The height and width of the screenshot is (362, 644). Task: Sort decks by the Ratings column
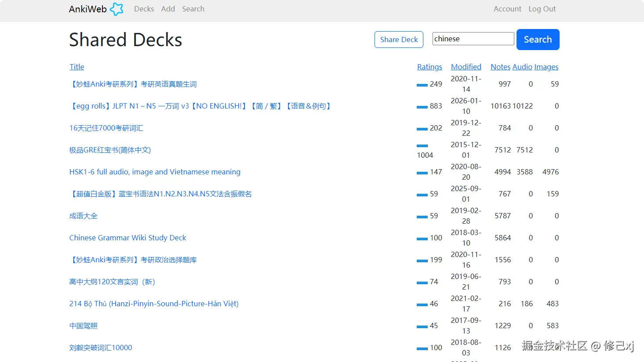[429, 67]
